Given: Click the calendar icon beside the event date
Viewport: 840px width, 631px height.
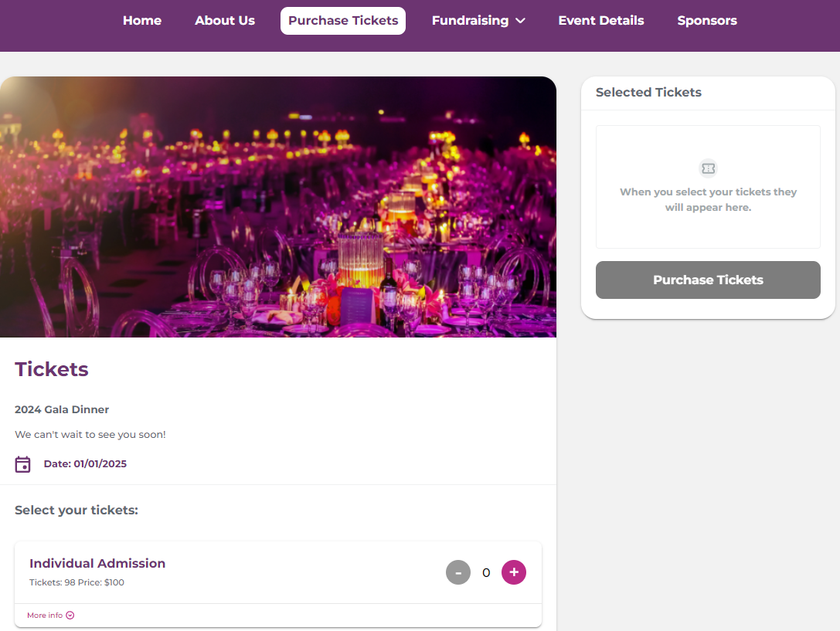Looking at the screenshot, I should click(x=22, y=463).
